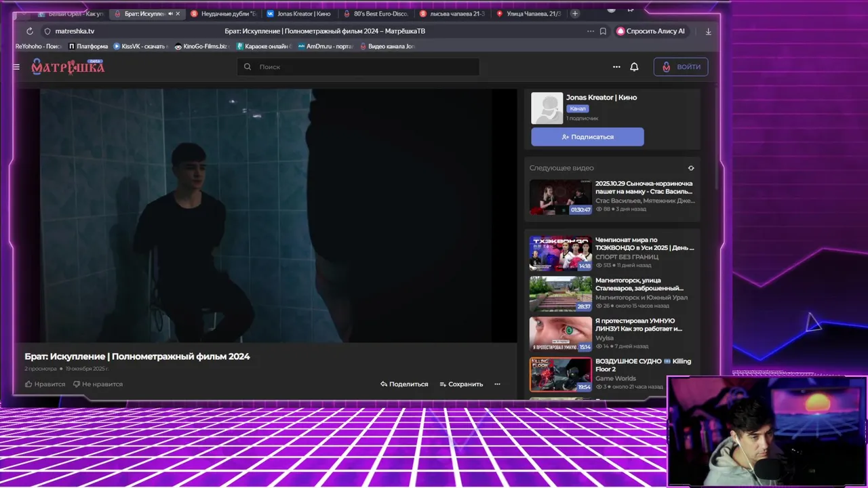This screenshot has height=488, width=868.
Task: Click Спросить Алису AI button
Action: point(651,31)
